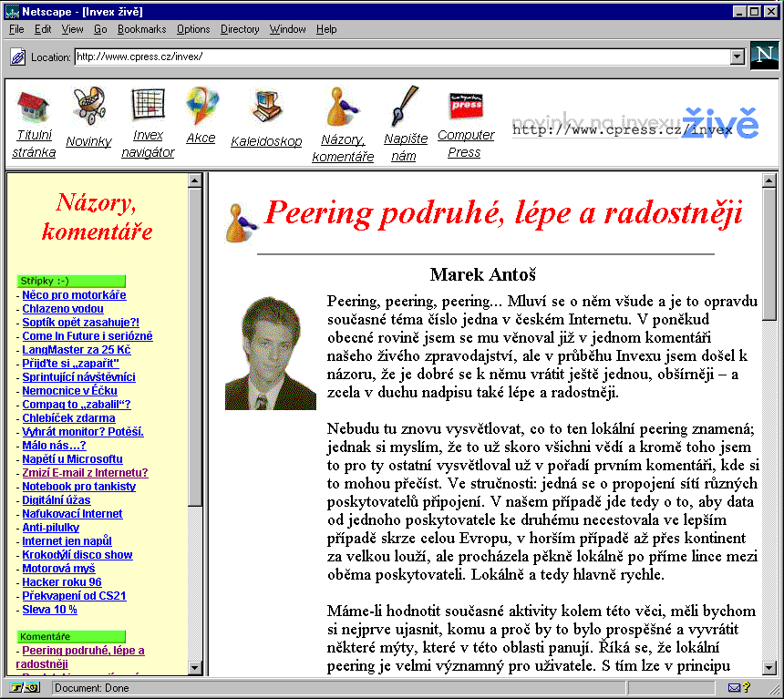The width and height of the screenshot is (784, 699).
Task: Open the Chlebíček zdarma link
Action: [x=68, y=418]
